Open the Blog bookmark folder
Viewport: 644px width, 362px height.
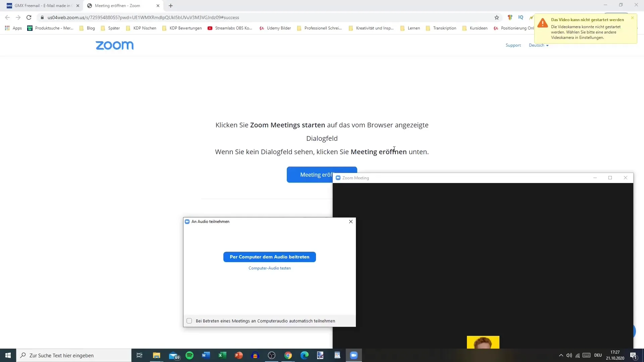87,28
